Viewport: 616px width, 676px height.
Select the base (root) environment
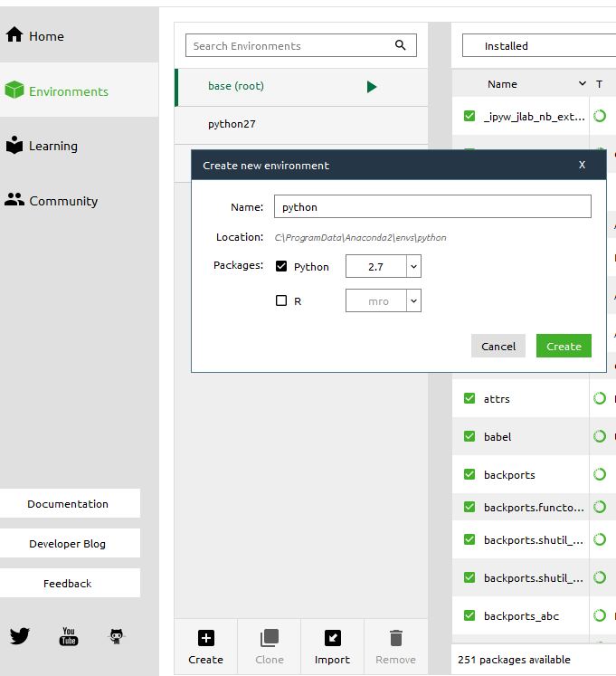pos(301,87)
